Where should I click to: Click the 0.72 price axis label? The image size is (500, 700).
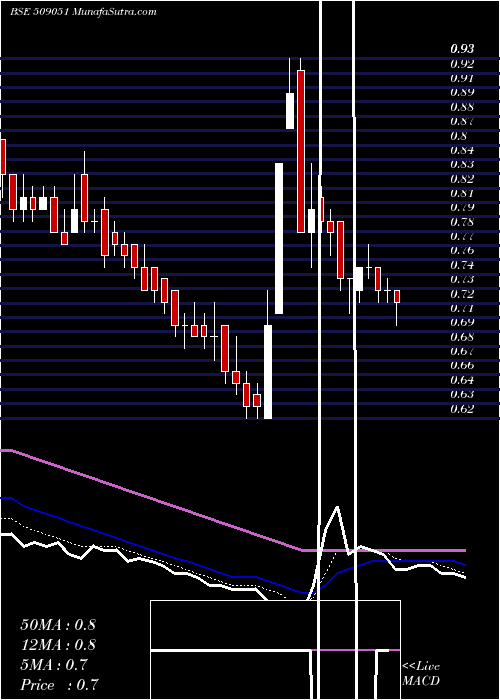click(462, 293)
